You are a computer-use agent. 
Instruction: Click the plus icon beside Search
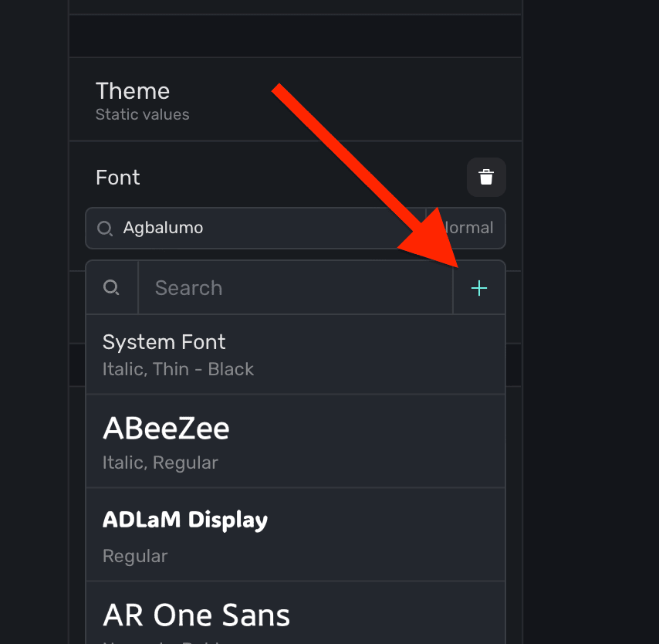[479, 288]
